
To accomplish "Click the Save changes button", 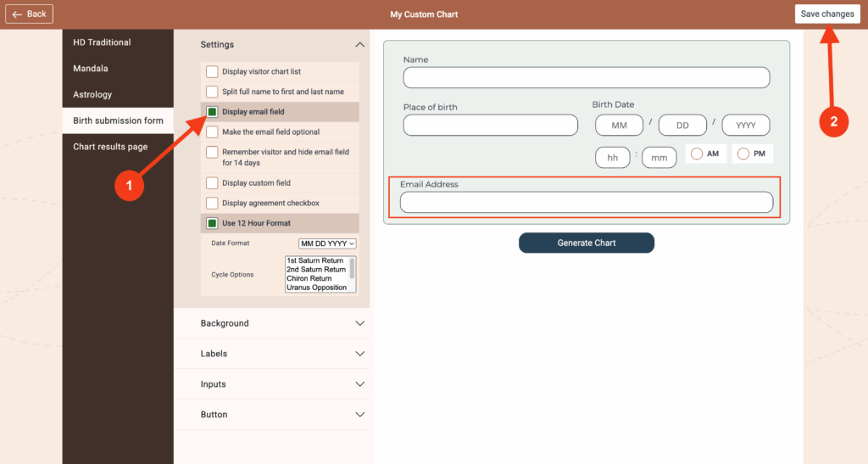I will pyautogui.click(x=826, y=14).
